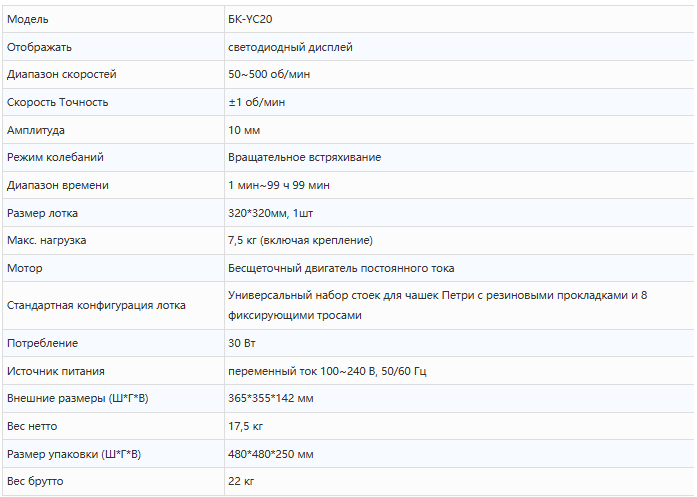This screenshot has width=697, height=497.
Task: Click the model value БК-YC20
Action: (x=250, y=20)
